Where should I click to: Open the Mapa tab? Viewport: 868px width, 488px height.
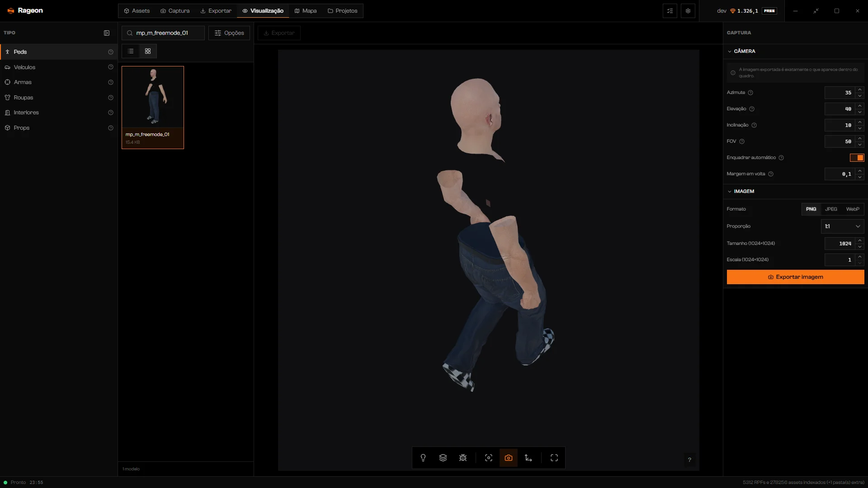click(x=306, y=11)
